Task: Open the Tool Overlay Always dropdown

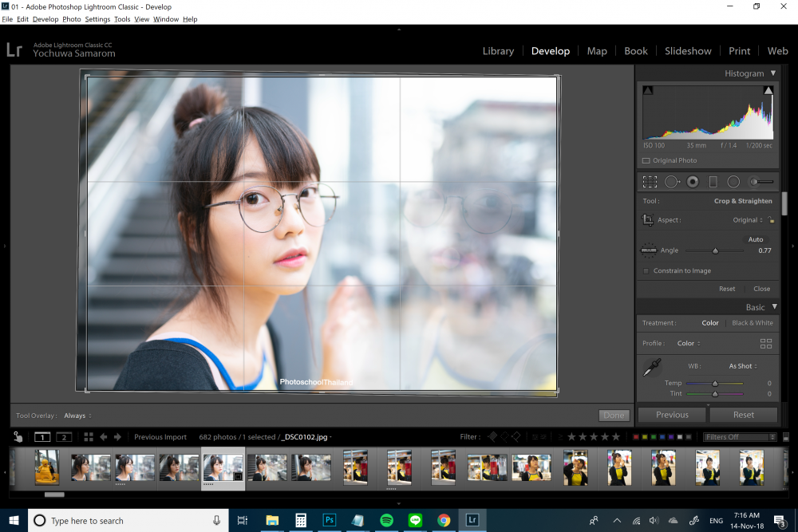Action: pyautogui.click(x=78, y=416)
